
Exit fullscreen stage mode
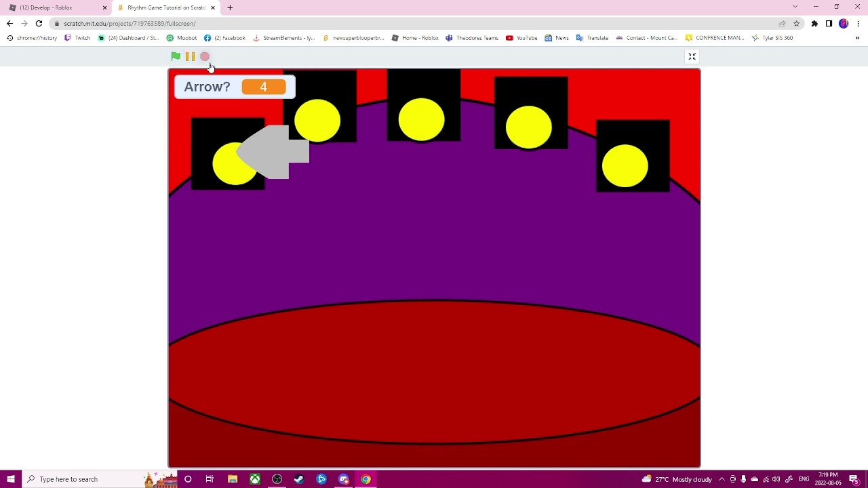pyautogui.click(x=692, y=57)
